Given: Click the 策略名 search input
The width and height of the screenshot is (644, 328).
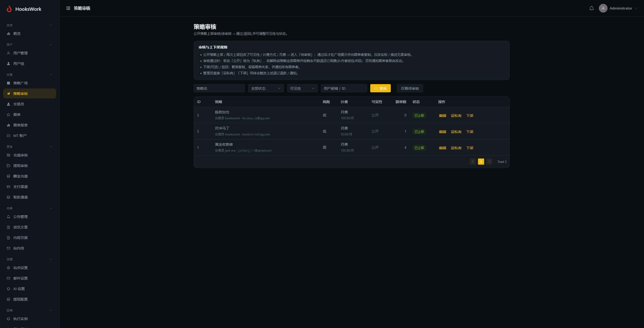Looking at the screenshot, I should [x=219, y=88].
